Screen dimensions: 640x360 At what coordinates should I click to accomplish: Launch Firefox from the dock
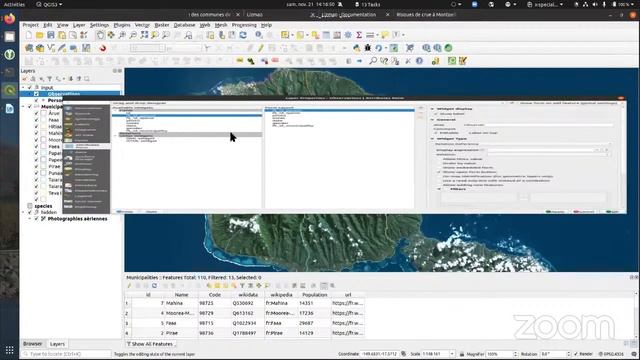click(x=9, y=19)
